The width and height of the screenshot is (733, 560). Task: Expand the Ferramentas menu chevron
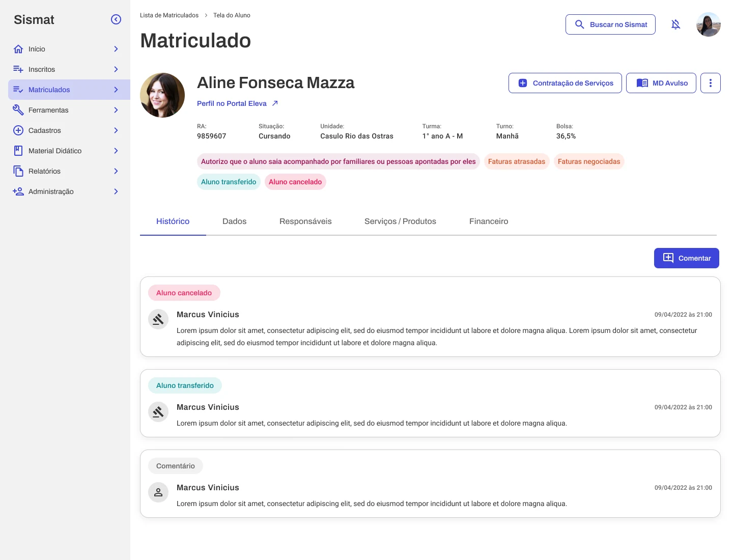(116, 110)
